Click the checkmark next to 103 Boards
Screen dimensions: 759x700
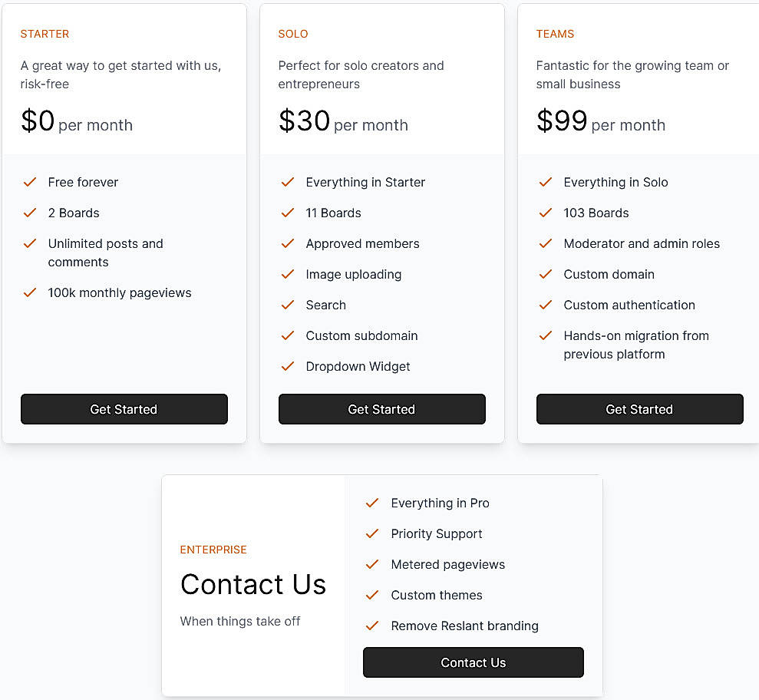pyautogui.click(x=546, y=213)
